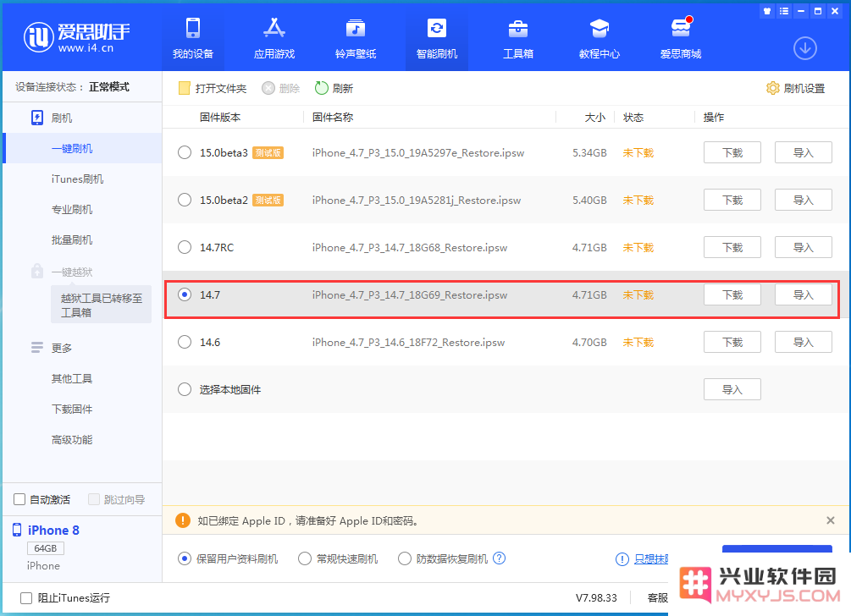Screen dimensions: 851x616
Task: Open the 工具箱 toolbox
Action: [x=518, y=39]
